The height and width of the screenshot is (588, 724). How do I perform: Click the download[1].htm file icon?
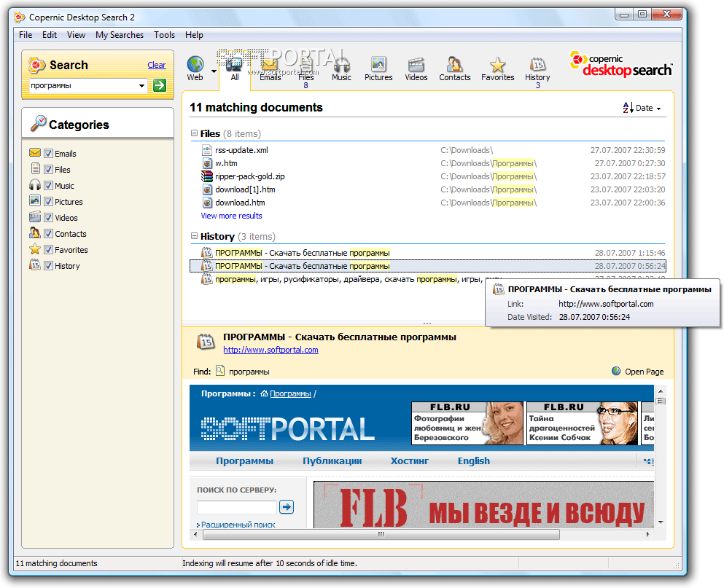(x=207, y=189)
